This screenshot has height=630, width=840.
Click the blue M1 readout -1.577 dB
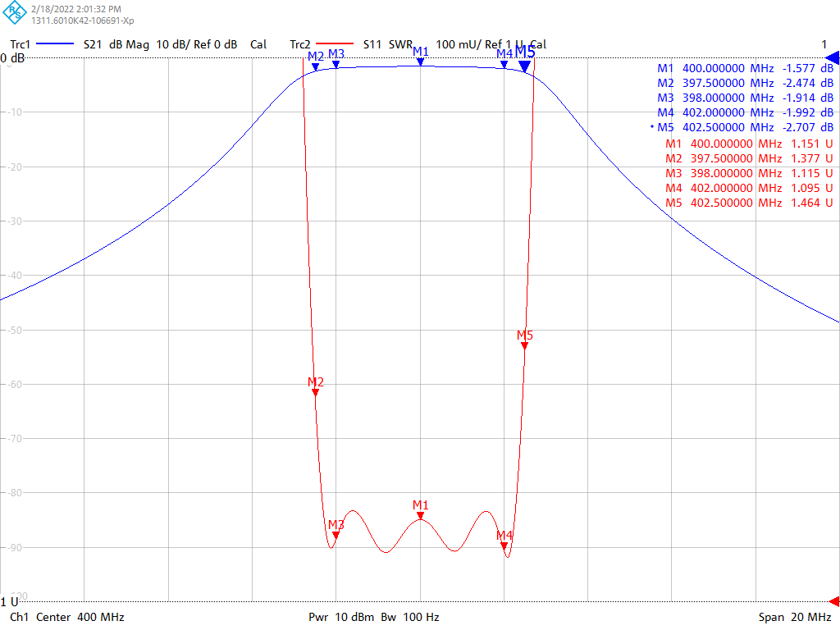pos(745,68)
